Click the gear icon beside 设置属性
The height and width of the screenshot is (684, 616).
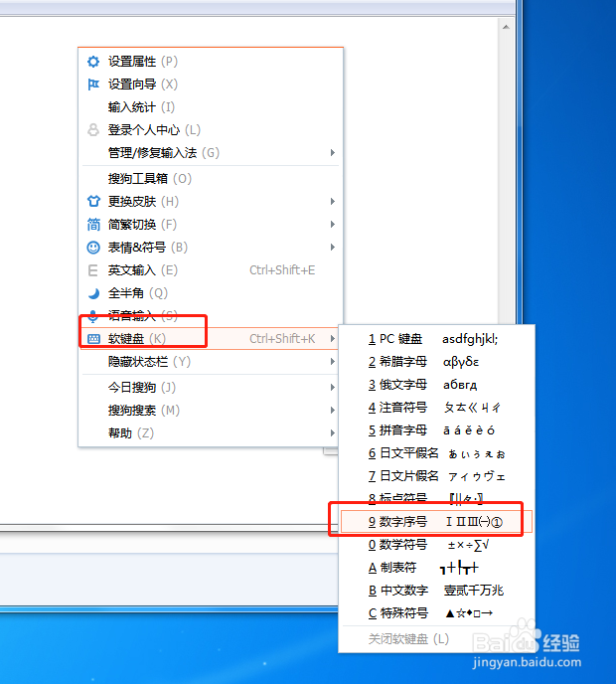(x=93, y=62)
